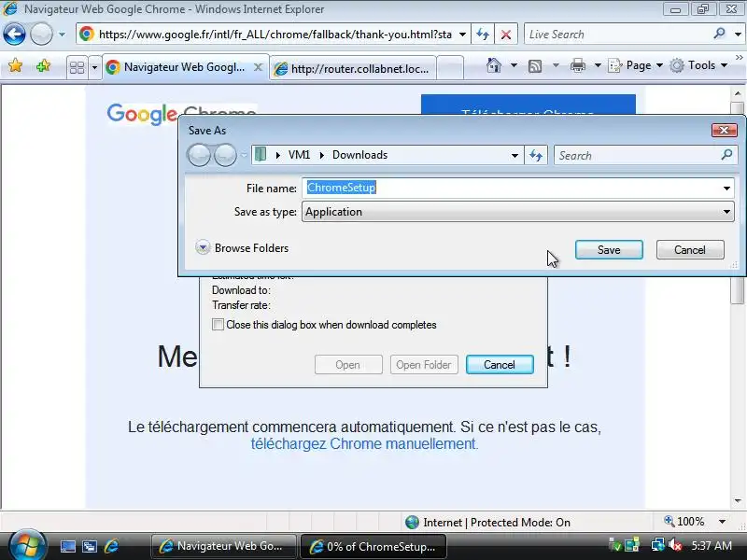
Task: Click the File name field with ChromeSetup
Action: 513,188
